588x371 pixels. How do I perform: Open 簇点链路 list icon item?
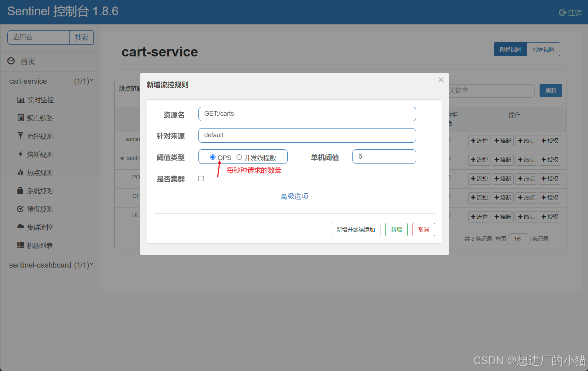(x=21, y=118)
